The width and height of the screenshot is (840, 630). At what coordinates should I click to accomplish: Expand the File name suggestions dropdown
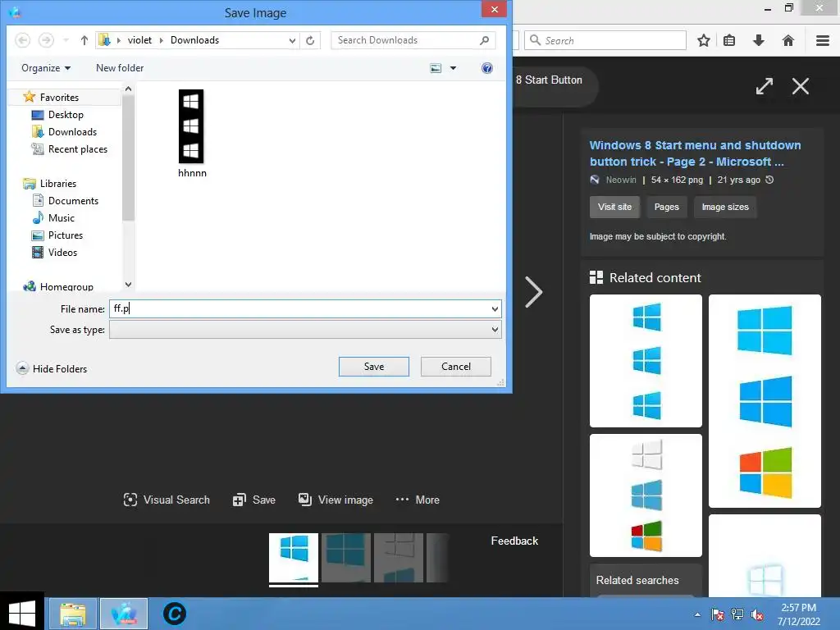click(495, 309)
